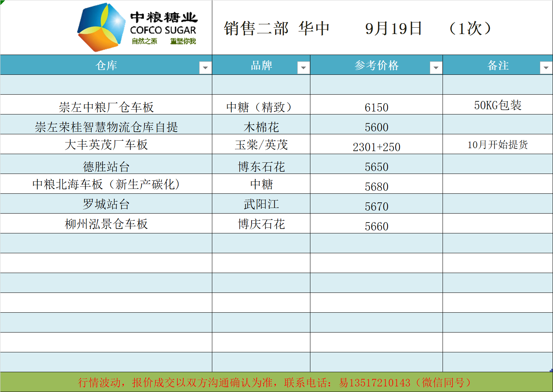Select the 10月开始提货 remark cell
Viewport: 553px width, 392px height.
498,144
